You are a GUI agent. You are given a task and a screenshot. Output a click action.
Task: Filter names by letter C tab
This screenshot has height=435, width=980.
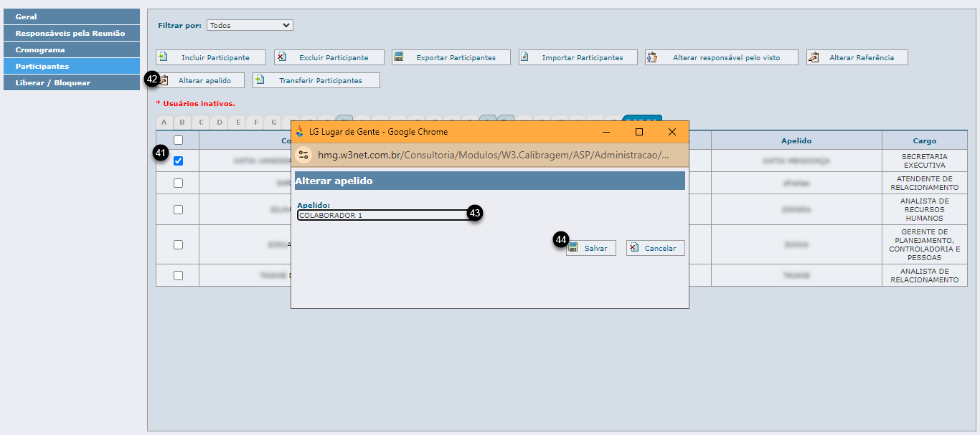pos(202,122)
